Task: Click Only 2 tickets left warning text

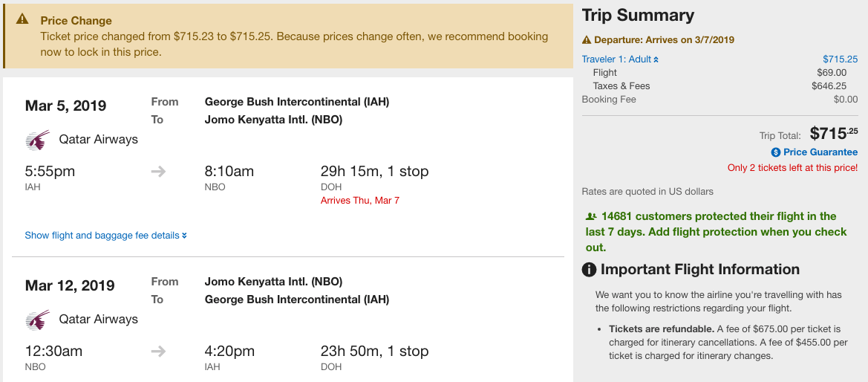Action: point(792,168)
